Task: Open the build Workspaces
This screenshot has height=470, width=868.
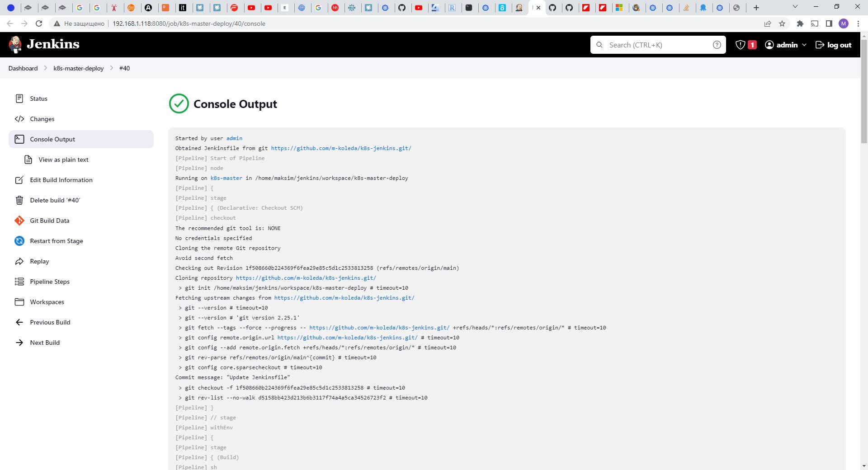Action: (46, 302)
